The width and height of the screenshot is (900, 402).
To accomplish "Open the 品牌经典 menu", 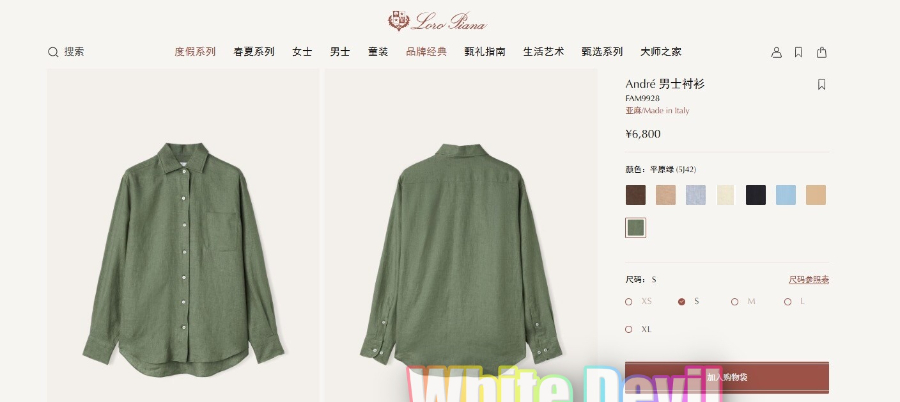I will 426,52.
